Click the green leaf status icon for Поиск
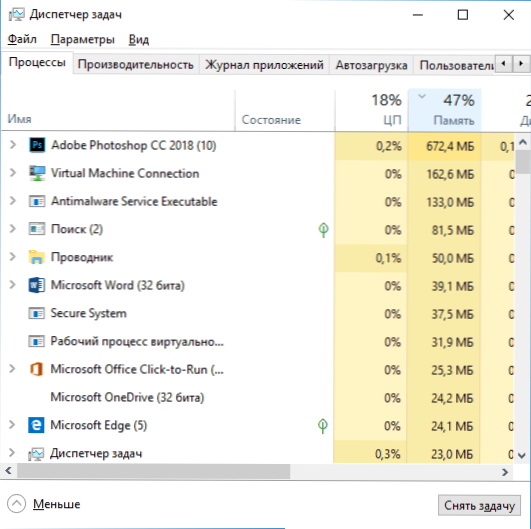 coord(323,230)
